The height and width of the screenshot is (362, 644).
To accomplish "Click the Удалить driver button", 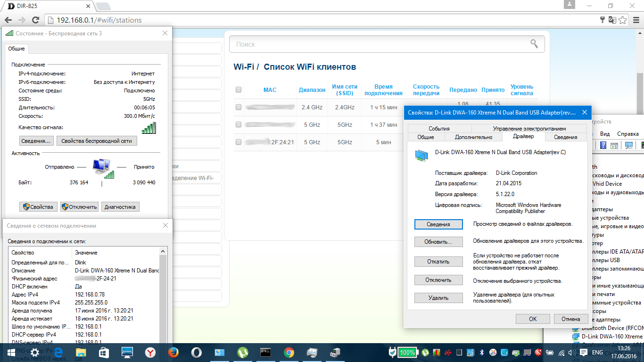I will point(438,298).
